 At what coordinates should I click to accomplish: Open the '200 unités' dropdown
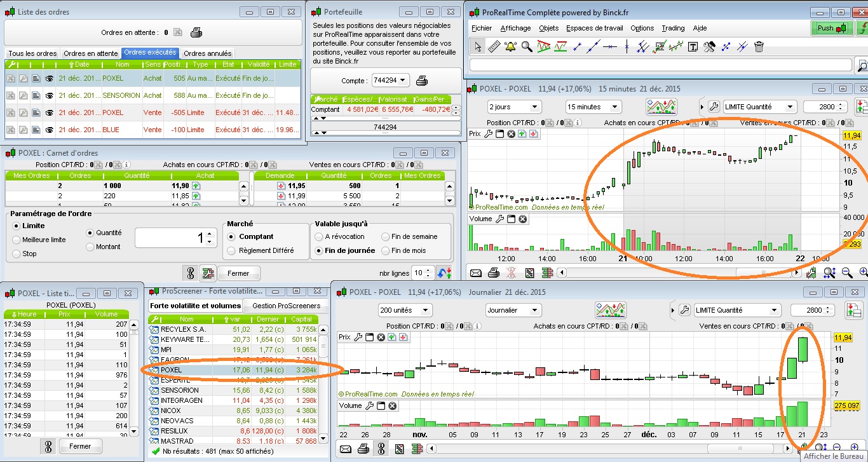404,310
